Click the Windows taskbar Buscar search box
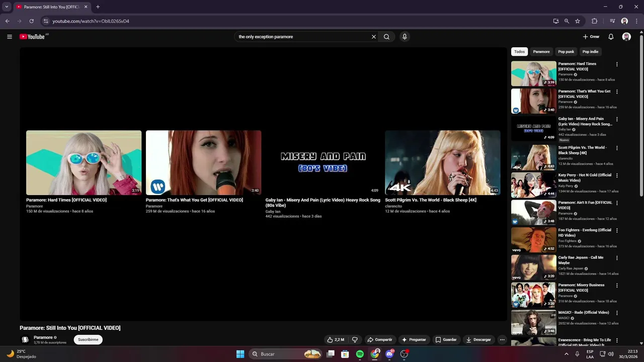The width and height of the screenshot is (644, 362). pos(286,354)
